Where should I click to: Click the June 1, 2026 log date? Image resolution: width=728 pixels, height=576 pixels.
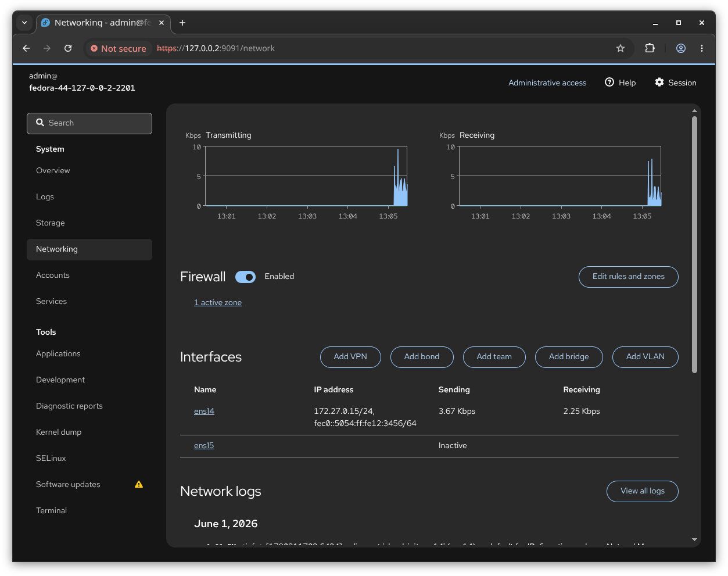point(226,524)
